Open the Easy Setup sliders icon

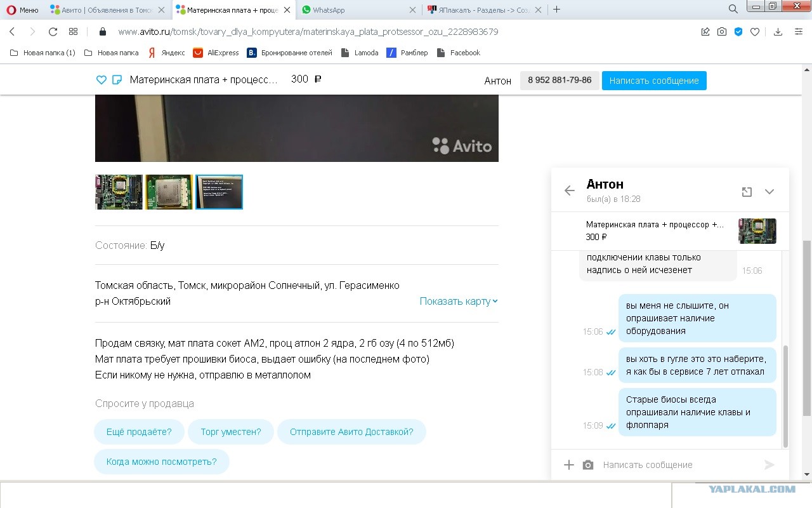799,32
